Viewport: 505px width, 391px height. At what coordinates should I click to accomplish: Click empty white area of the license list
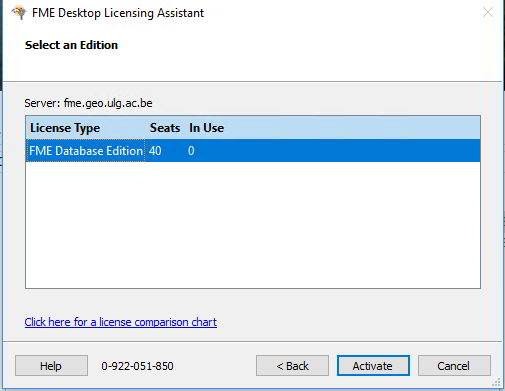click(x=253, y=225)
